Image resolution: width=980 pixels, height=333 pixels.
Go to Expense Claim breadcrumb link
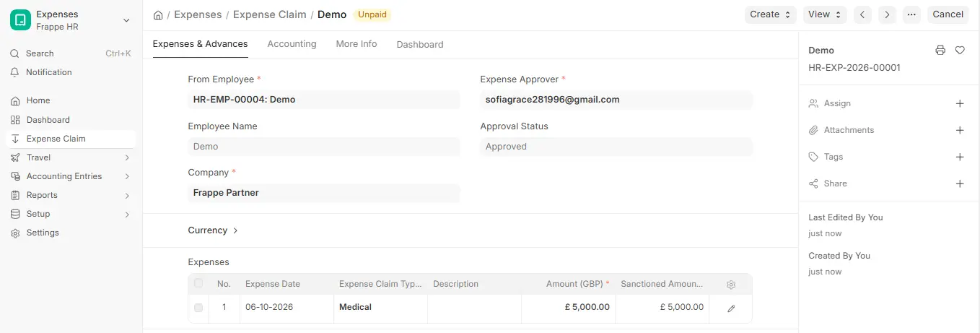click(270, 14)
